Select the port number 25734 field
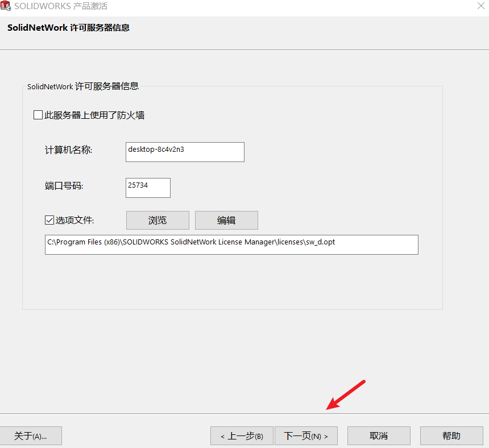The width and height of the screenshot is (489, 448). [x=148, y=188]
